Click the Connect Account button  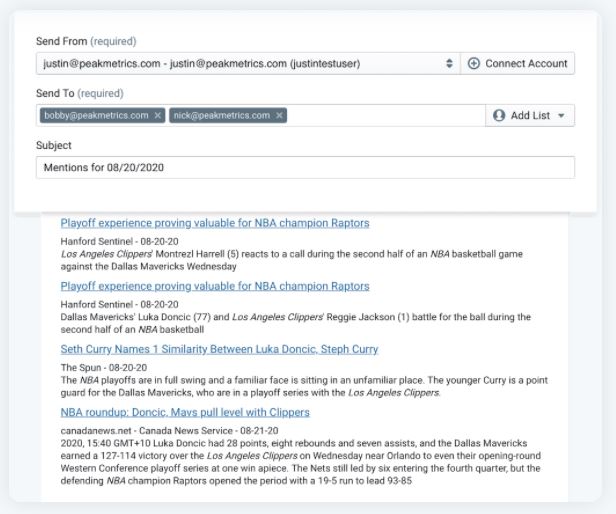(x=517, y=63)
